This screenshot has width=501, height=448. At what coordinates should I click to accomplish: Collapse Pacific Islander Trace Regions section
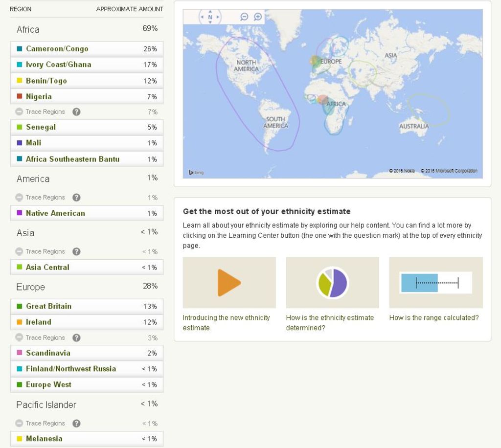(19, 424)
